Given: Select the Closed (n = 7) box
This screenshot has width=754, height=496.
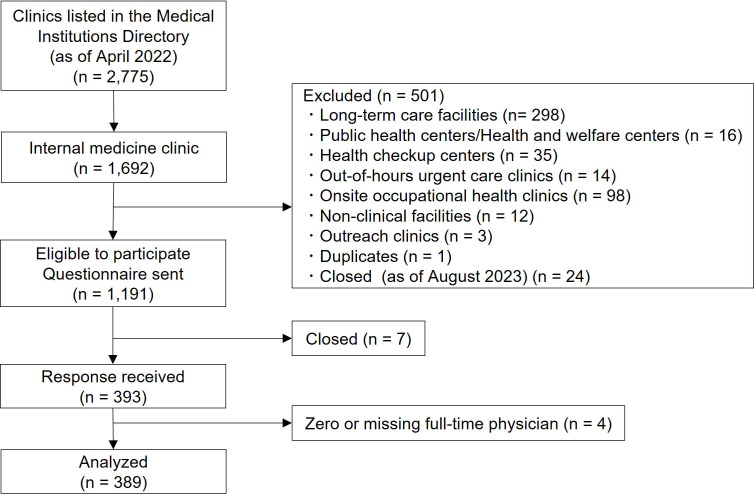Looking at the screenshot, I should 356,340.
